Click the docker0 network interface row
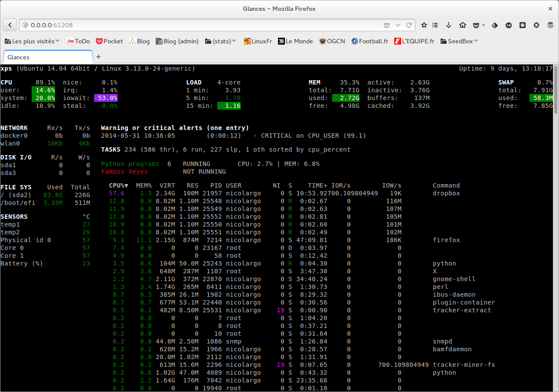559x392 pixels. [x=45, y=136]
